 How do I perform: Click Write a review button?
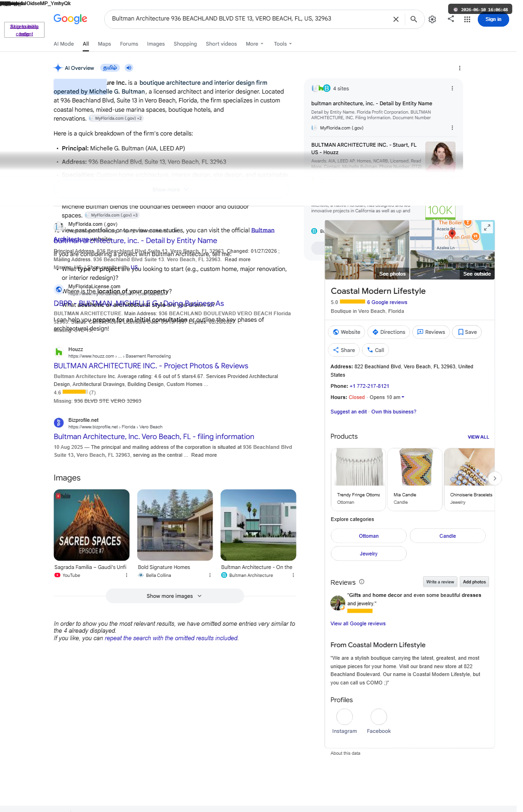440,582
